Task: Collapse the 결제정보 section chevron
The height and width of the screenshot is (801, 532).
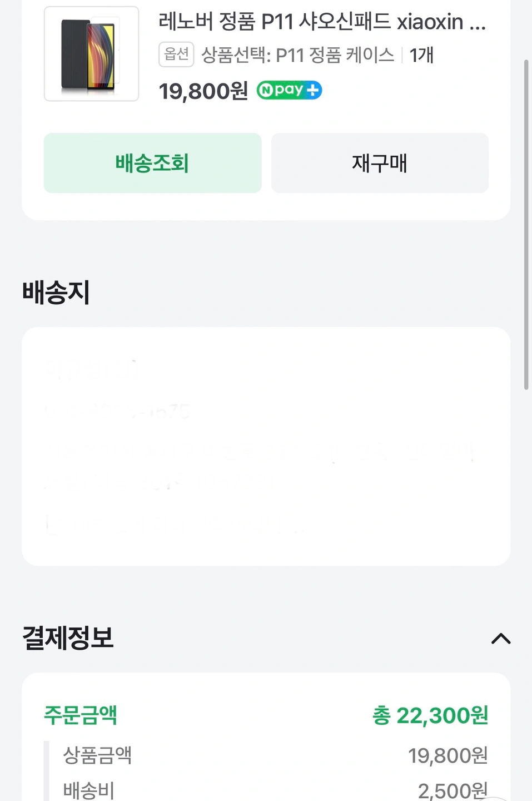Action: [x=501, y=639]
